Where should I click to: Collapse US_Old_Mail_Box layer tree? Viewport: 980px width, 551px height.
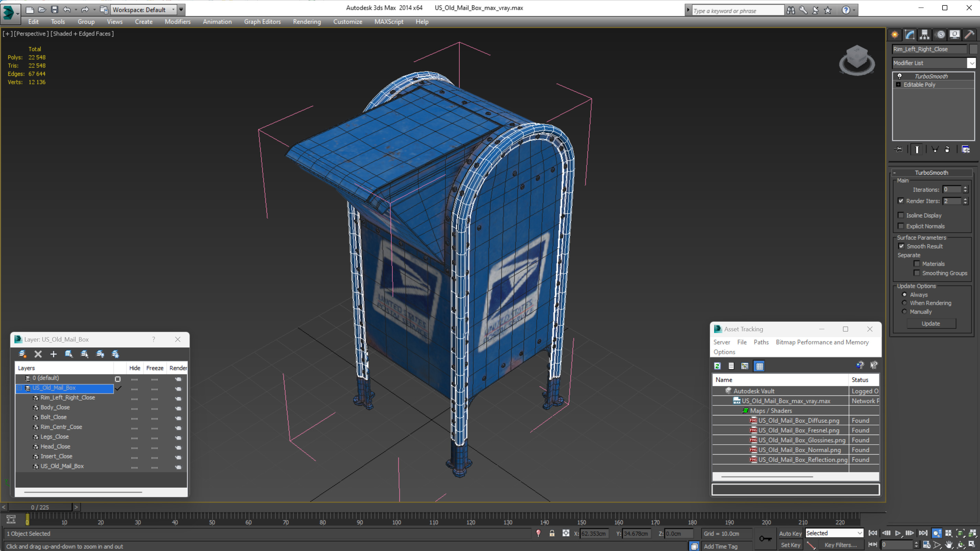pyautogui.click(x=19, y=388)
